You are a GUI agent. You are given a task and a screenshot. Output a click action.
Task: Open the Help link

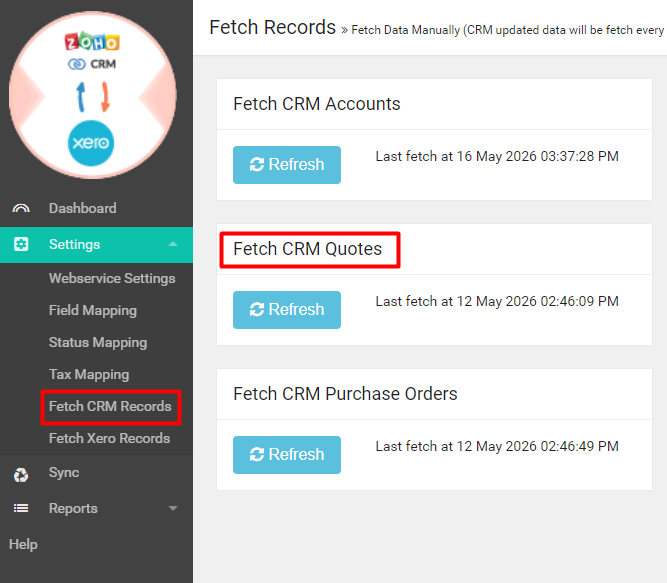23,544
